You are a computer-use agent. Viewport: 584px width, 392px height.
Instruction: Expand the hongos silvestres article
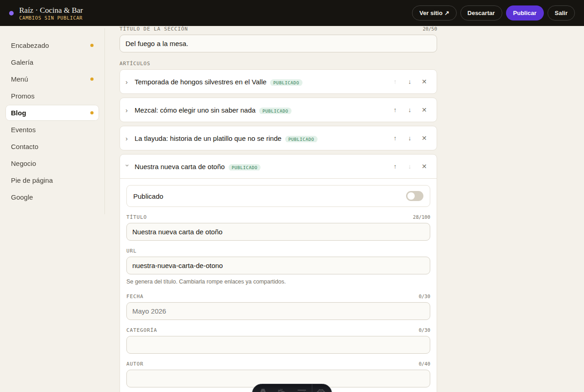tap(127, 82)
